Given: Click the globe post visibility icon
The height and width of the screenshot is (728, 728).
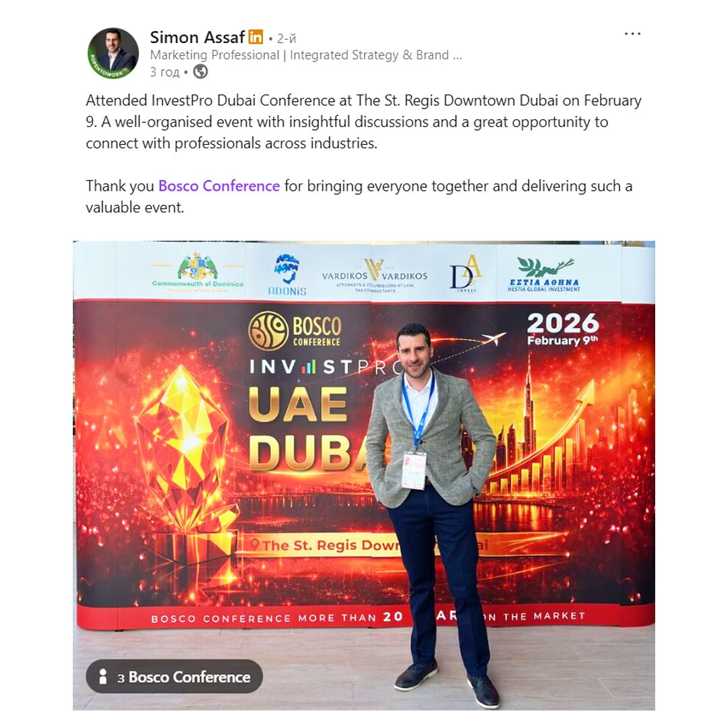Looking at the screenshot, I should click(x=201, y=71).
